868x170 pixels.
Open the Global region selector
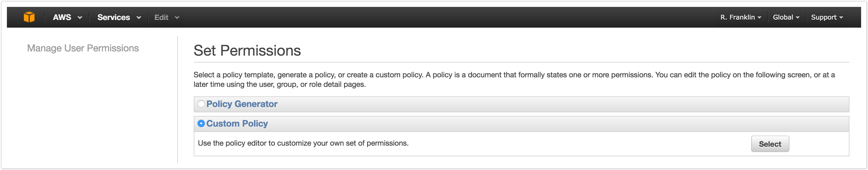(x=783, y=17)
